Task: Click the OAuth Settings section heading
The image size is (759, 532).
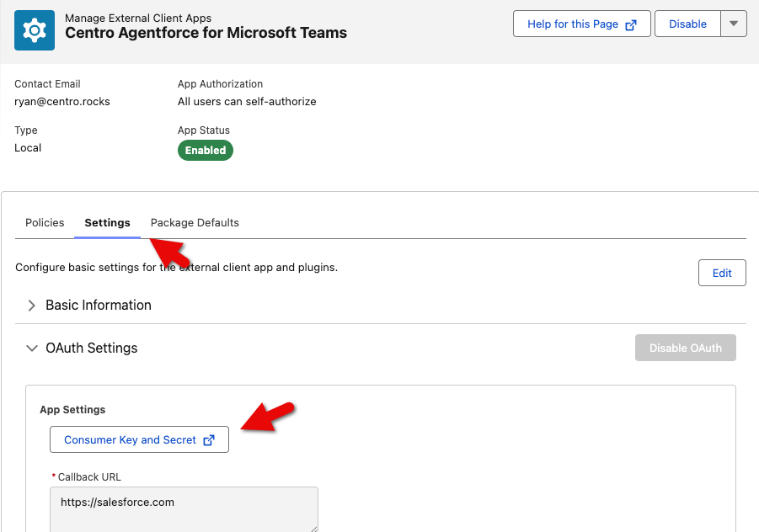Action: click(91, 348)
